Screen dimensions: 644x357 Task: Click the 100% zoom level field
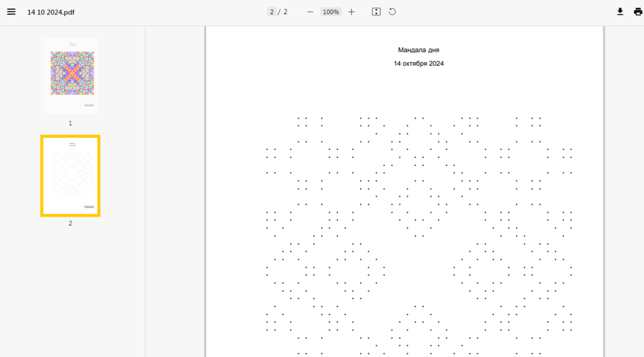[x=331, y=12]
